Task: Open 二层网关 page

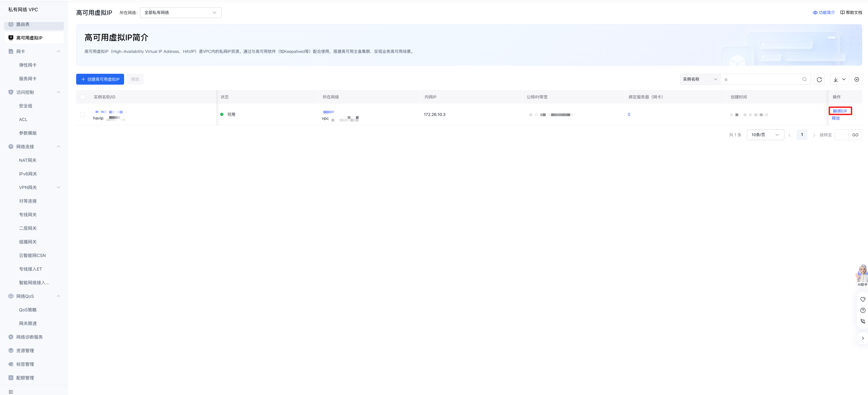Action: 28,228
